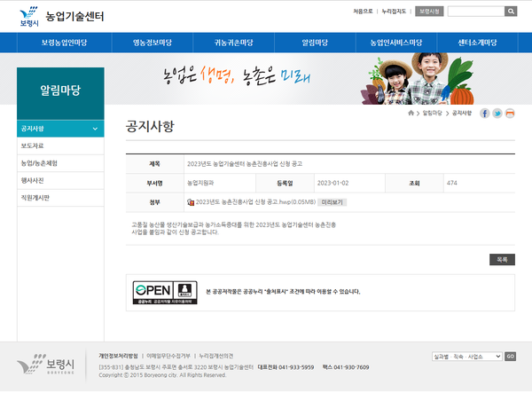Share the notice on Facebook

point(484,114)
